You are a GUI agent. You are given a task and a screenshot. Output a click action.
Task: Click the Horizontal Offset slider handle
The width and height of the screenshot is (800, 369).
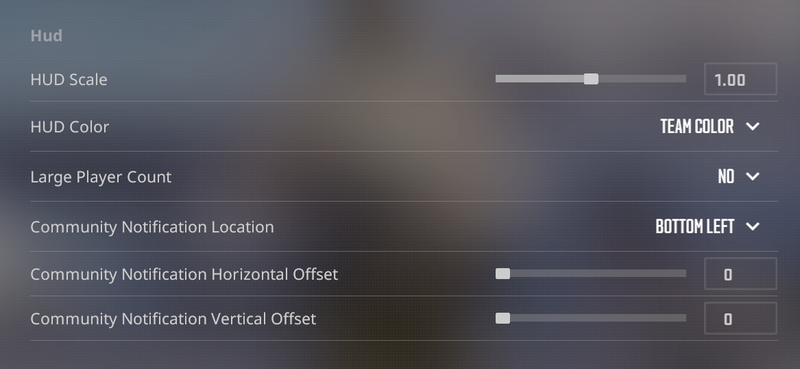(x=503, y=274)
